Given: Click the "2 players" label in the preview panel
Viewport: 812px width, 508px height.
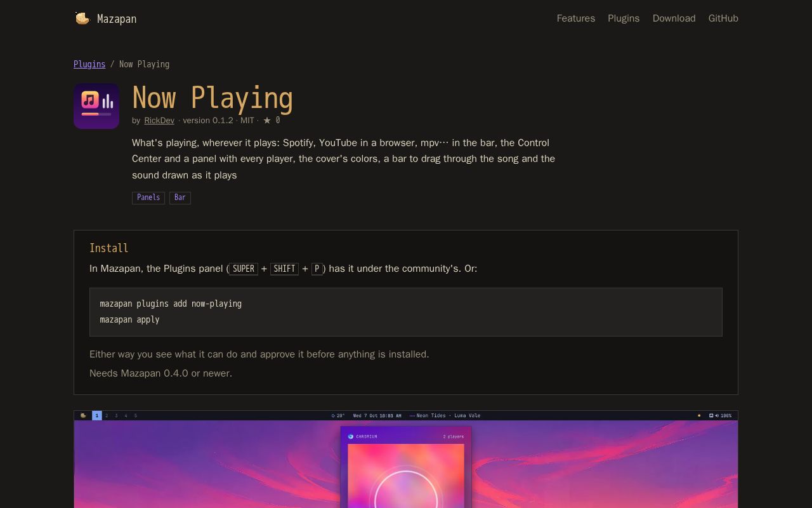Looking at the screenshot, I should click(x=454, y=437).
